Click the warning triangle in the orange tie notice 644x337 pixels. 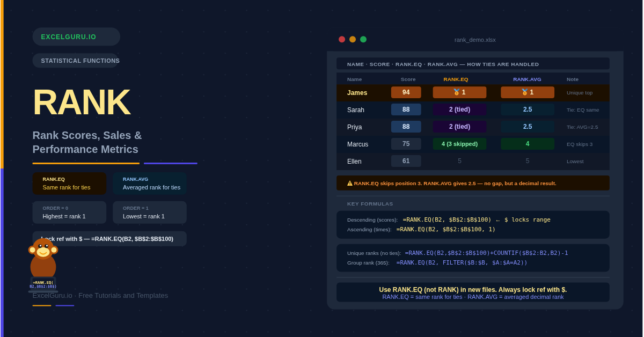350,183
